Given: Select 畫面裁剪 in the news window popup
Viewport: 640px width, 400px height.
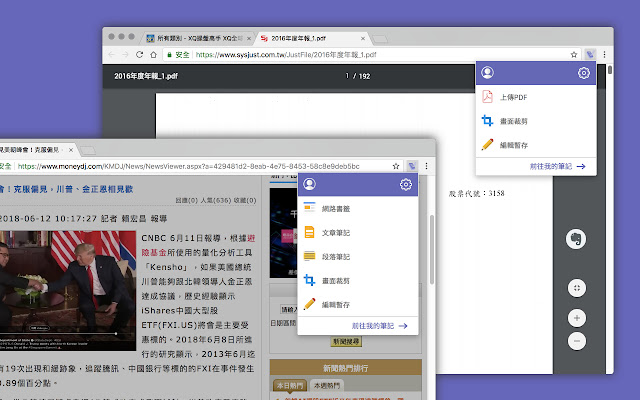Looking at the screenshot, I should pyautogui.click(x=336, y=281).
